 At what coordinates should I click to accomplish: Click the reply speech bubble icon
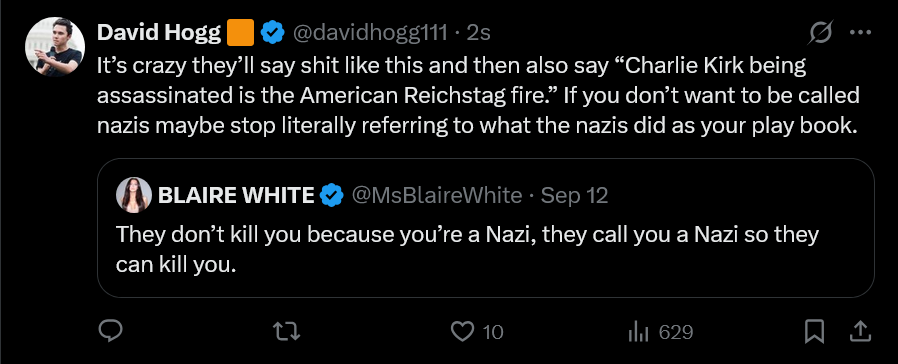coord(111,331)
